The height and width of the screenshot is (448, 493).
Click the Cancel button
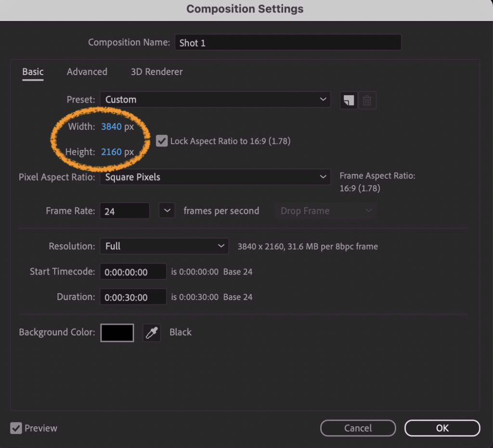358,428
